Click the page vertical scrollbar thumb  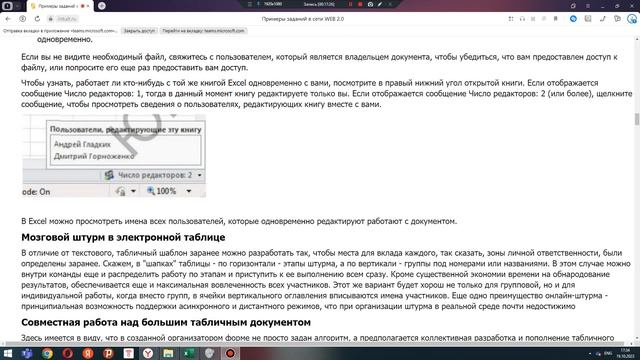point(637,120)
